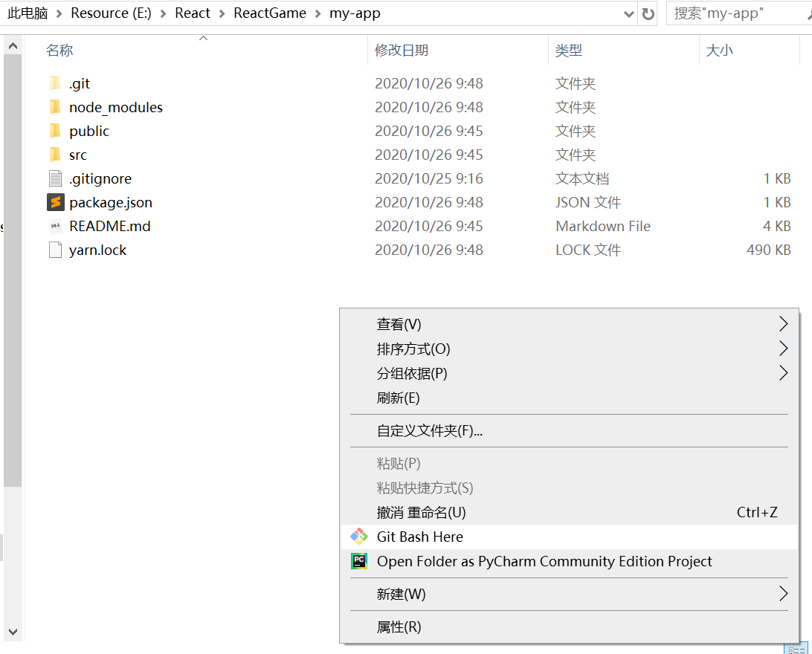This screenshot has height=654, width=812.
Task: Expand the 查看(V) submenu arrow
Action: [x=784, y=324]
